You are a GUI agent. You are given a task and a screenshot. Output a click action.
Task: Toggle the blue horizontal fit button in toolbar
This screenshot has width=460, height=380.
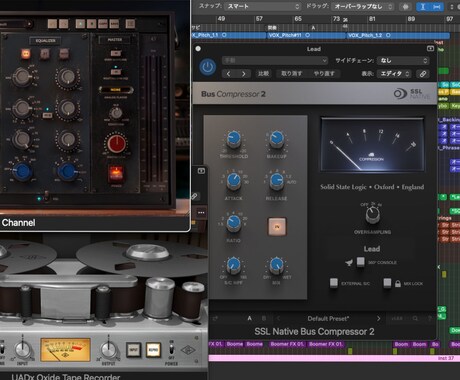[x=437, y=7]
